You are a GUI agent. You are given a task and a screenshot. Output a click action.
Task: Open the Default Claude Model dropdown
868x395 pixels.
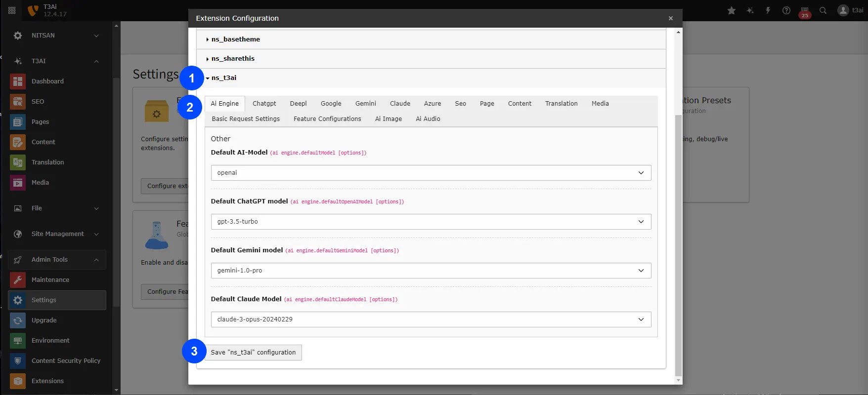[x=431, y=319]
